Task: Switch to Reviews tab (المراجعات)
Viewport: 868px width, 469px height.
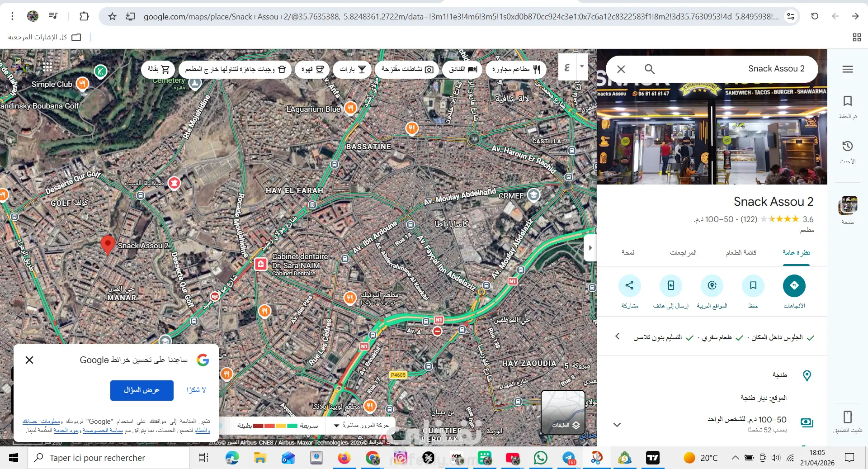Action: (x=683, y=253)
